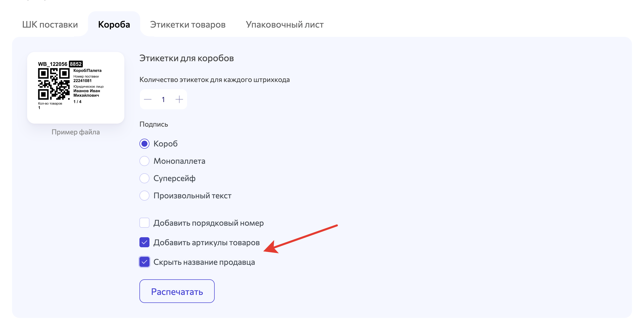Screen dimensions: 644x329
Task: Select the "Монопаллета" radio option
Action: coord(145,161)
